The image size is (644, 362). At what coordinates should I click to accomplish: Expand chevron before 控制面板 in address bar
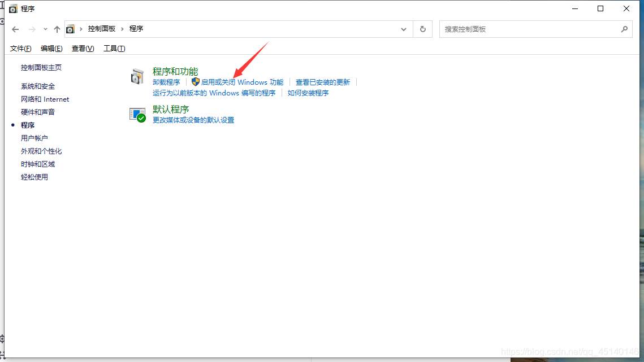[81, 29]
